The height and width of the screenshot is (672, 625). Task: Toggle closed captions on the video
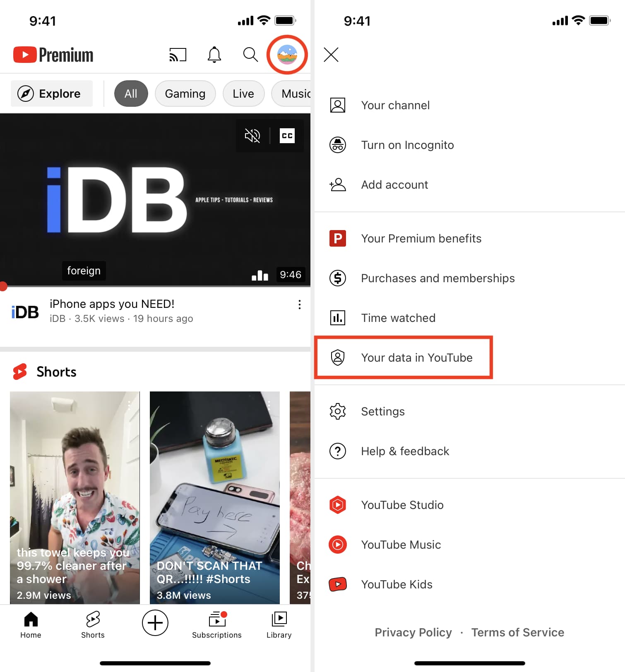287,136
